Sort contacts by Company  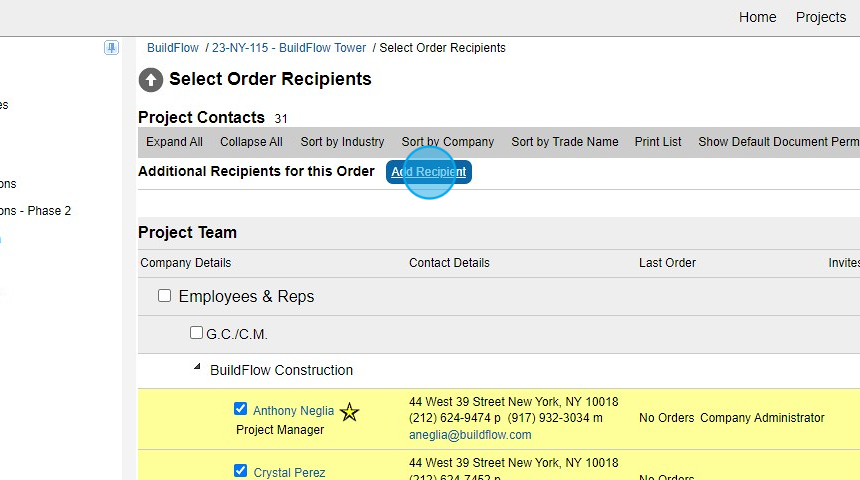[448, 142]
